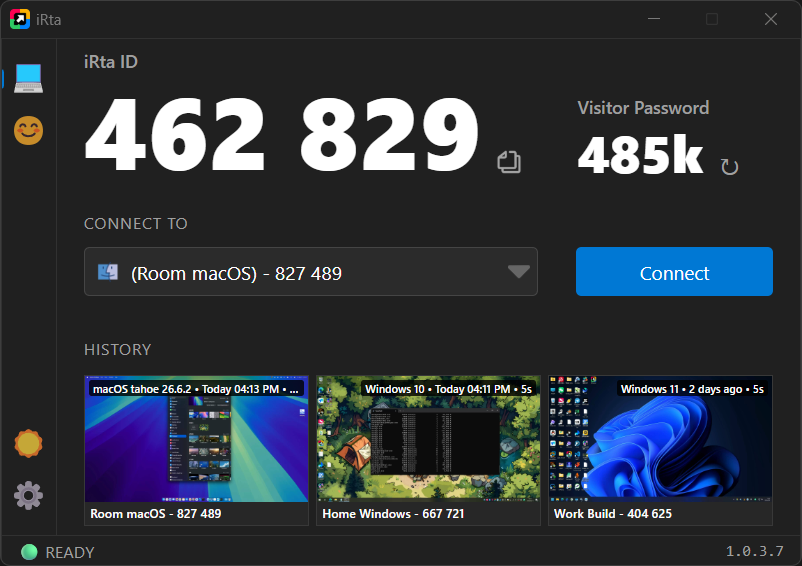Click the Visitor Password heading
Image resolution: width=802 pixels, height=566 pixels.
[x=643, y=108]
